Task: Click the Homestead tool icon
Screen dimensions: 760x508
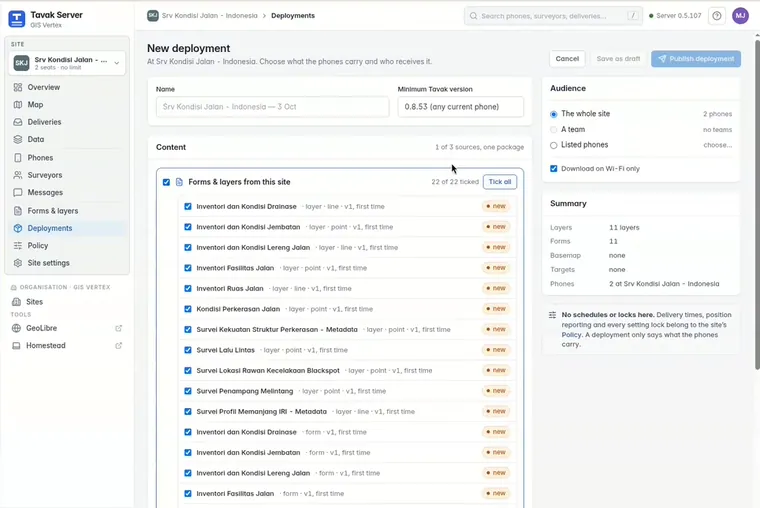Action: [16, 346]
